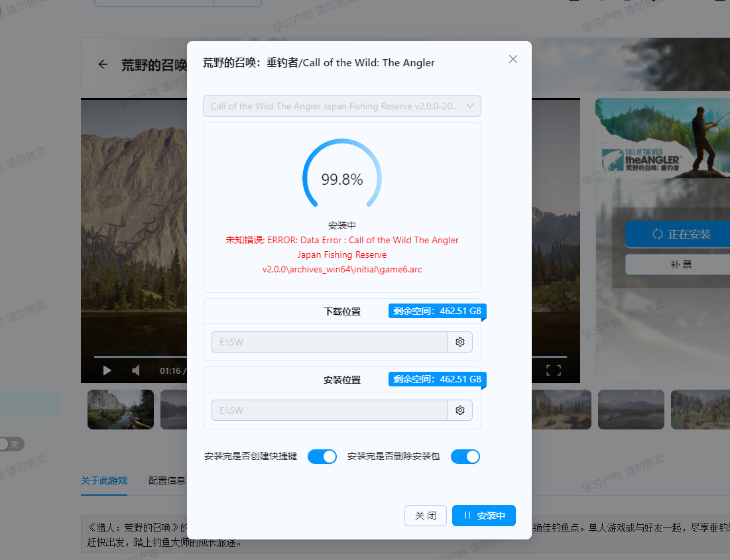The width and height of the screenshot is (730, 560).
Task: Play the game trailer video
Action: coord(107,370)
